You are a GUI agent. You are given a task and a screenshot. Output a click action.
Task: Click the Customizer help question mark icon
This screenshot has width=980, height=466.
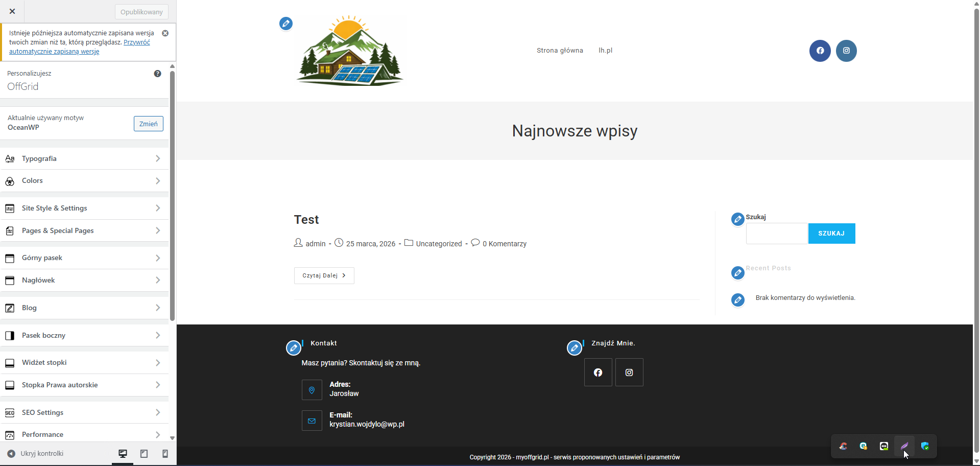click(x=157, y=74)
